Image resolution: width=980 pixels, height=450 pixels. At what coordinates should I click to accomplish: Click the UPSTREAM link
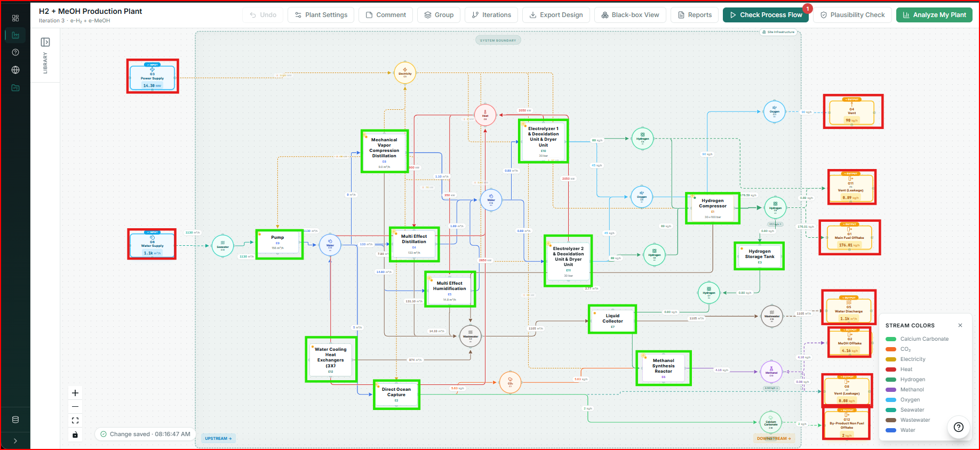(218, 438)
